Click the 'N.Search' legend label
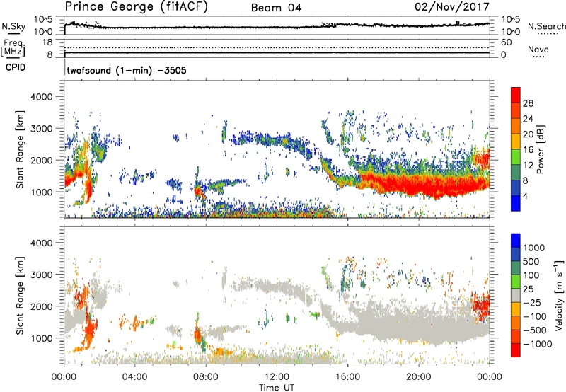 (546, 26)
